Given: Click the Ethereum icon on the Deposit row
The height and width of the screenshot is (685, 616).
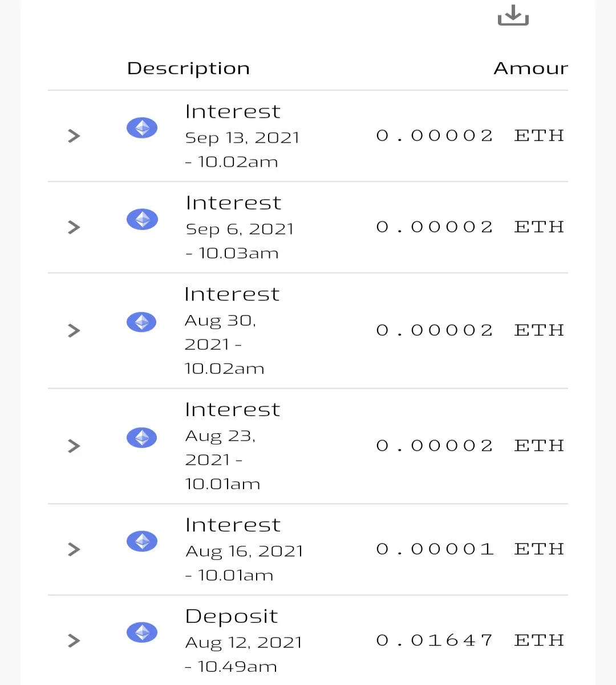Looking at the screenshot, I should pos(142,632).
